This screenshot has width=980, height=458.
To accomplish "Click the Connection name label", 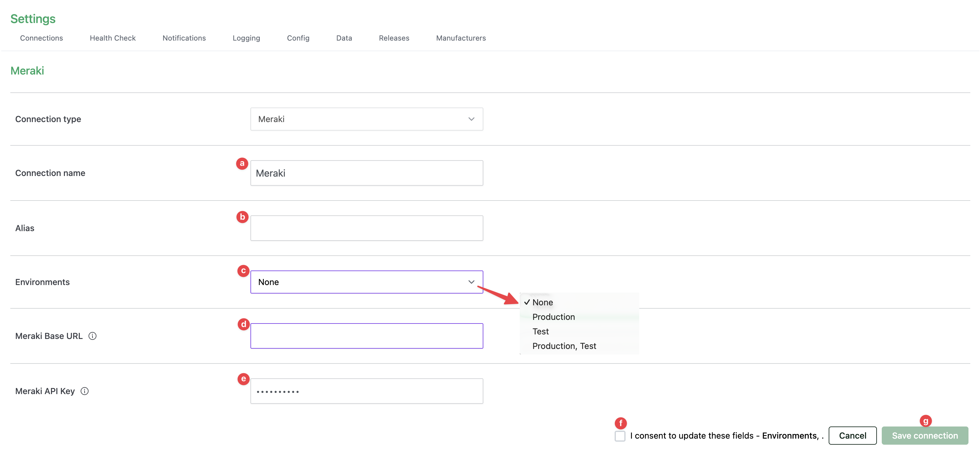I will coord(50,173).
